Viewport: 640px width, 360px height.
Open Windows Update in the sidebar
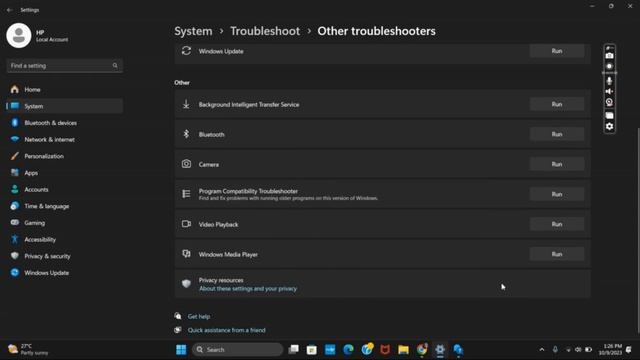coord(64,273)
